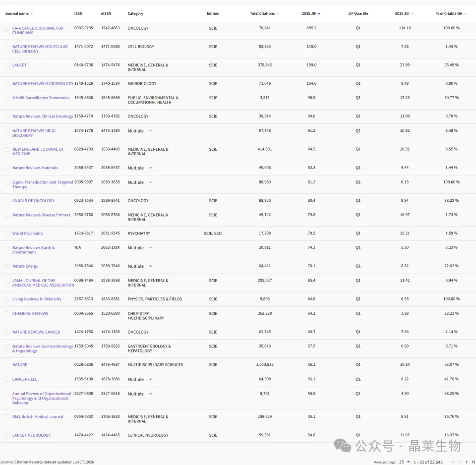Click MULTIDISCIPLINARY SCIENCES category cell
Screen dimensions: 476x465
tap(155, 365)
